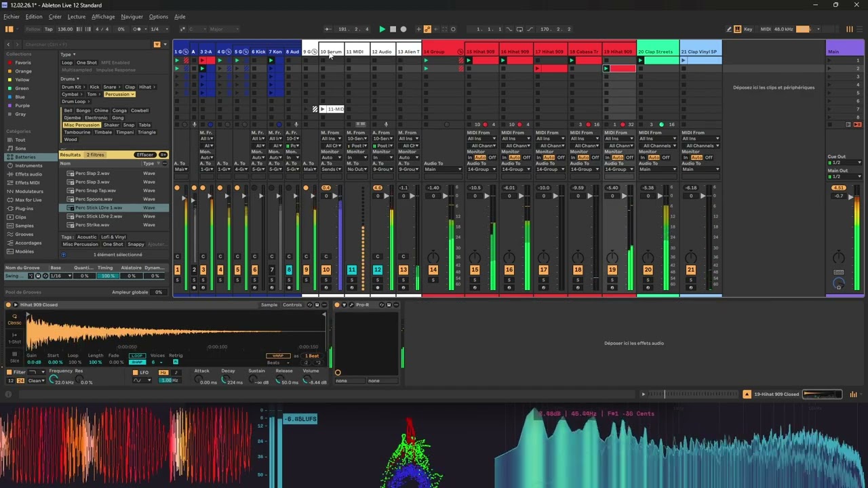This screenshot has height=488, width=868.
Task: Enable the Draw Mode pencil icon
Action: pos(729,29)
